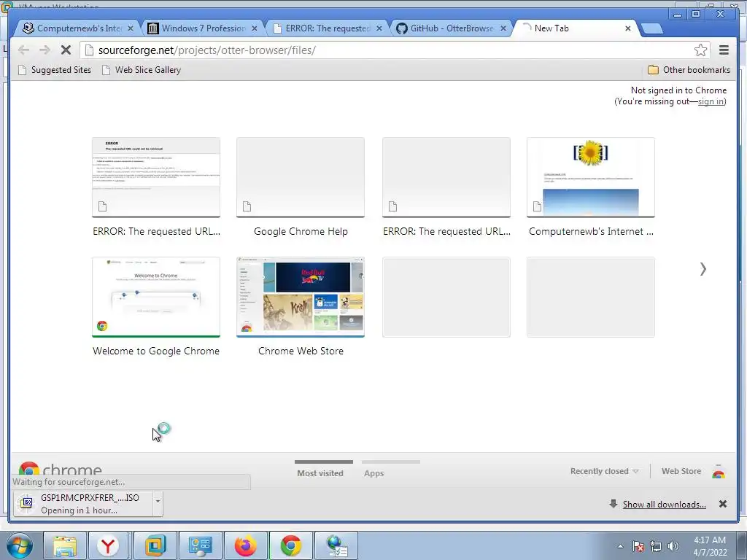Launch Yandex browser from the taskbar
The height and width of the screenshot is (560, 747).
[108, 545]
